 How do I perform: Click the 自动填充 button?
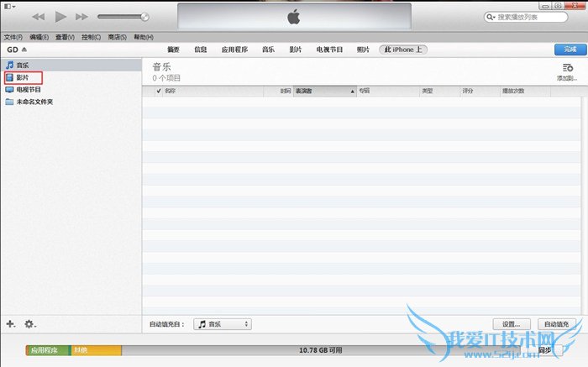tap(556, 324)
